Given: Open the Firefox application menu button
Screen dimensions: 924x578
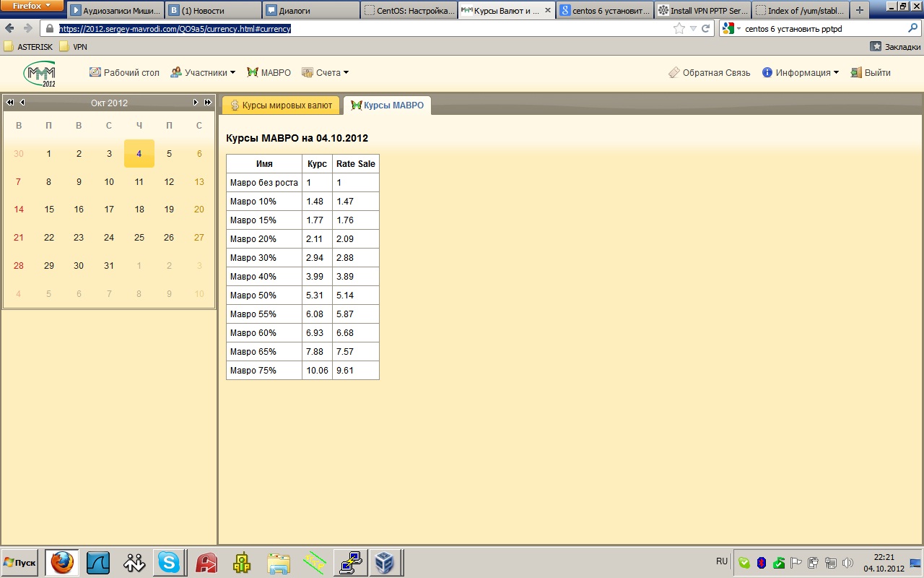Looking at the screenshot, I should [x=32, y=6].
